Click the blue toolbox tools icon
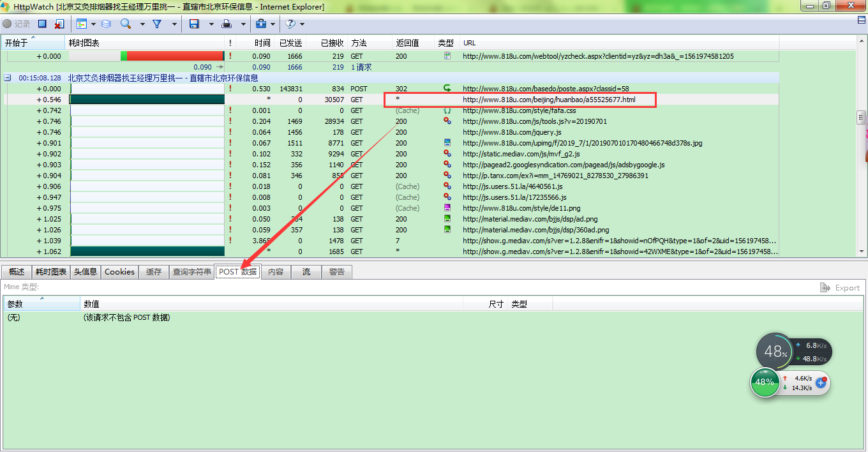The width and height of the screenshot is (868, 452). (x=260, y=24)
